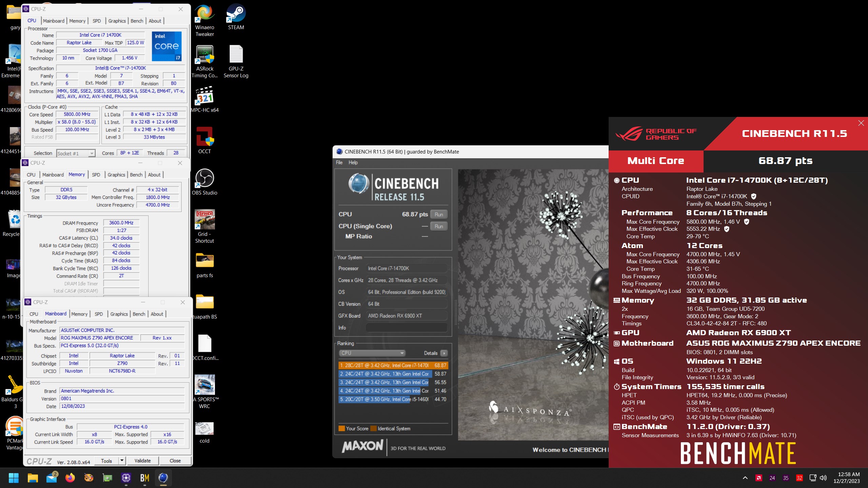Open Cinebench ranking CPU dropdown
The image size is (868, 488).
372,353
